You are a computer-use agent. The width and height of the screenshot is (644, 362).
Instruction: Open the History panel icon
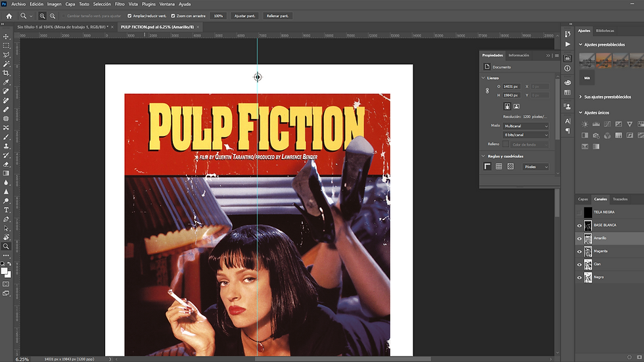point(568,34)
